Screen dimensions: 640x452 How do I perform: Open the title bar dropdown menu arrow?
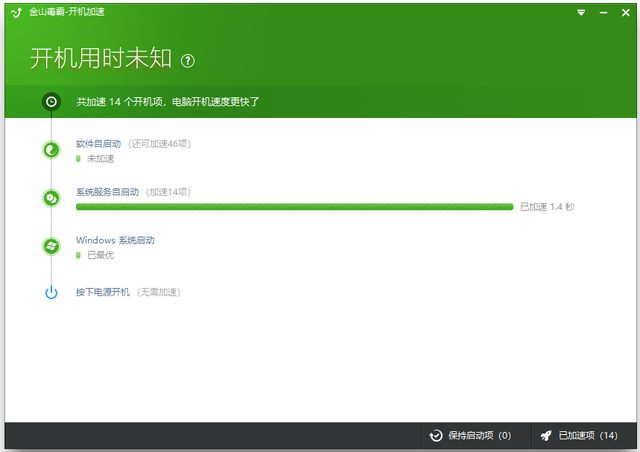tap(582, 12)
